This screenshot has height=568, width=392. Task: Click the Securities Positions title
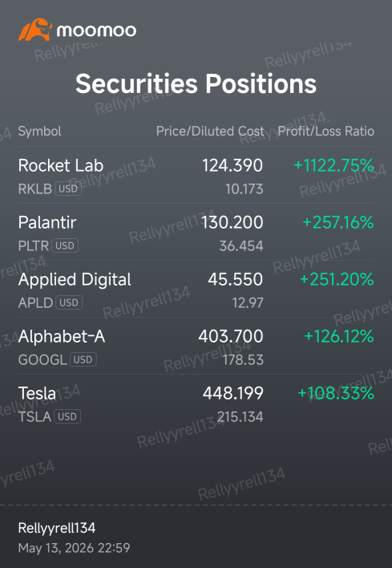196,83
